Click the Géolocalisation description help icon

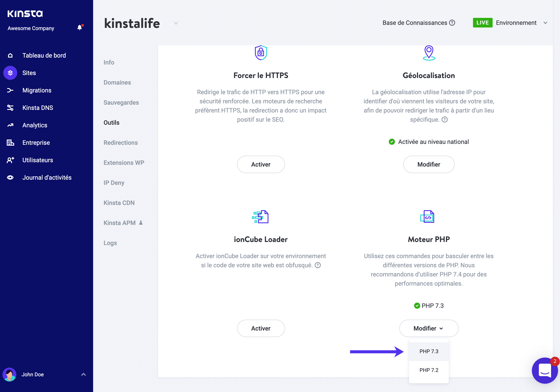point(445,120)
